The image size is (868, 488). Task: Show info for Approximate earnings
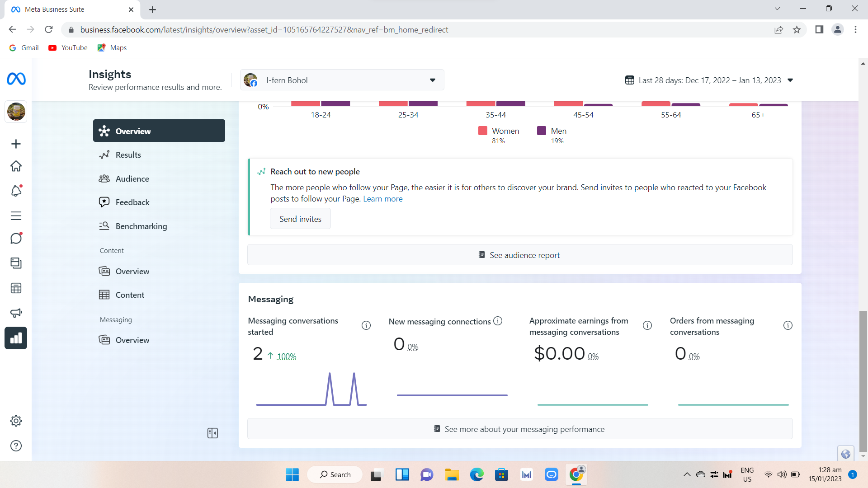click(x=647, y=325)
